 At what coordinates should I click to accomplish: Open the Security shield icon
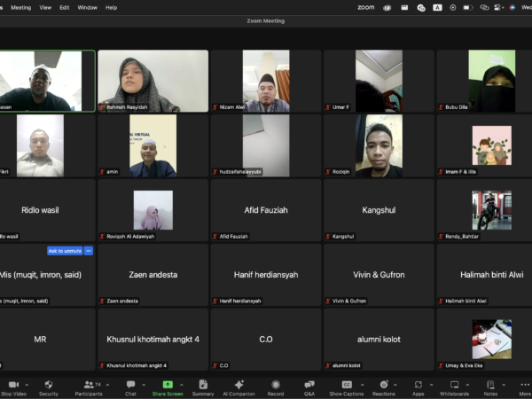click(49, 385)
